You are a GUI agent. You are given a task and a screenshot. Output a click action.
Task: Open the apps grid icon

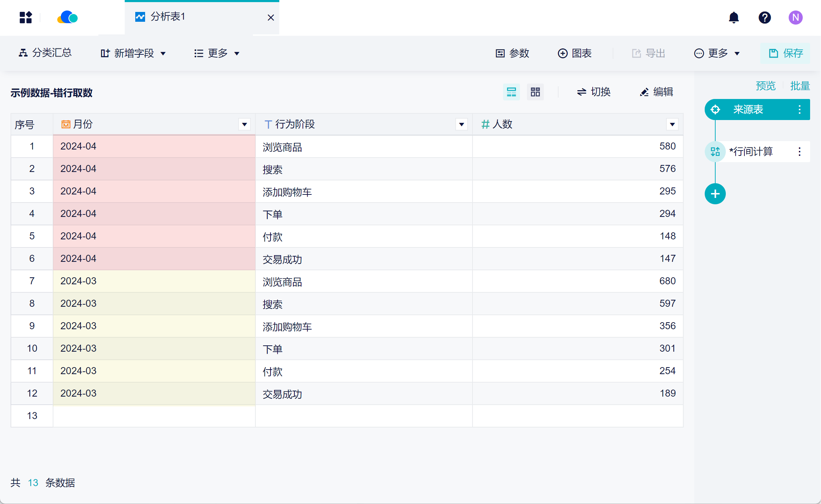click(x=26, y=17)
